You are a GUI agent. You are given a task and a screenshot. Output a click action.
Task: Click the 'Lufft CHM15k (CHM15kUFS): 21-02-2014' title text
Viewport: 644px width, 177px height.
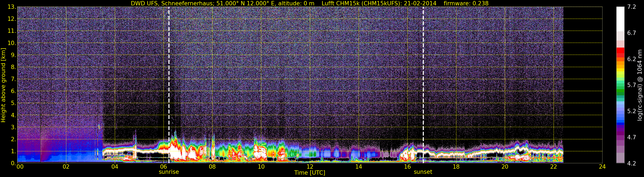point(379,3)
